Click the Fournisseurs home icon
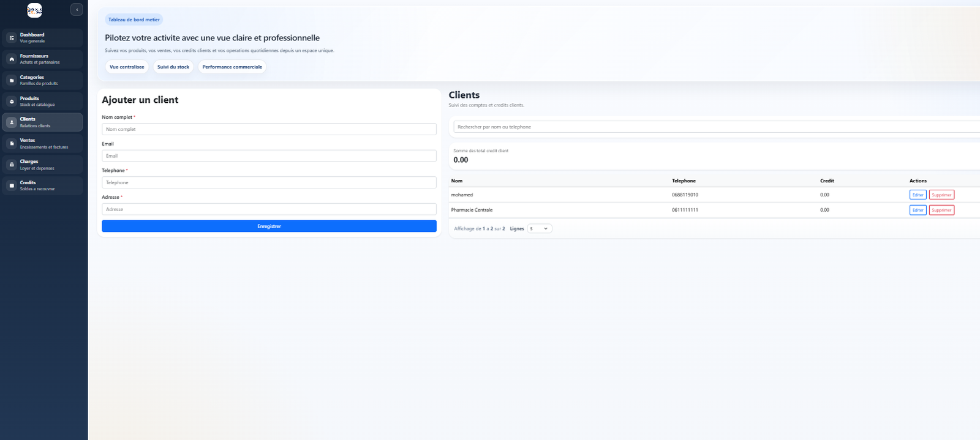Viewport: 980px width, 440px height. pos(12,59)
